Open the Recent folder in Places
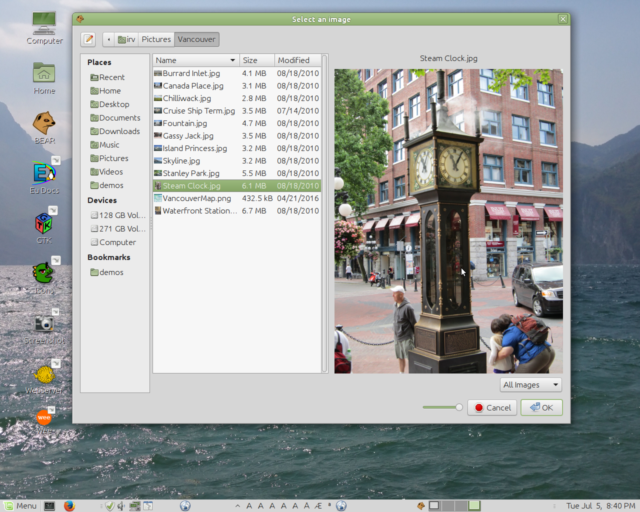Viewport: 640px width, 512px height. (111, 77)
